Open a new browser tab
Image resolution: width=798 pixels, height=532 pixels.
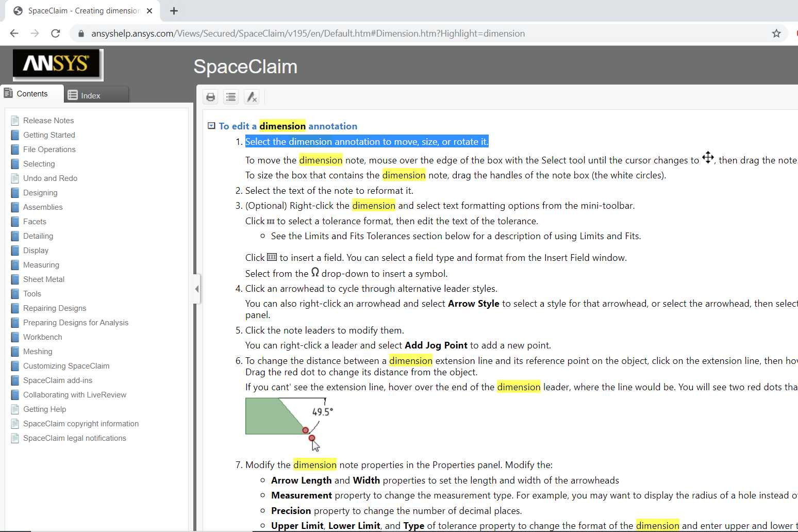tap(174, 11)
